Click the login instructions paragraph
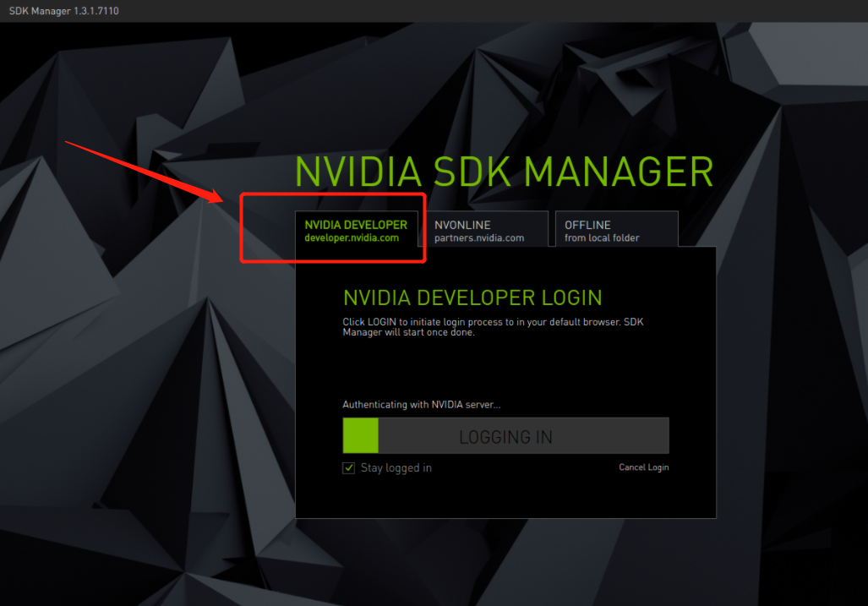The width and height of the screenshot is (868, 606). tap(493, 327)
